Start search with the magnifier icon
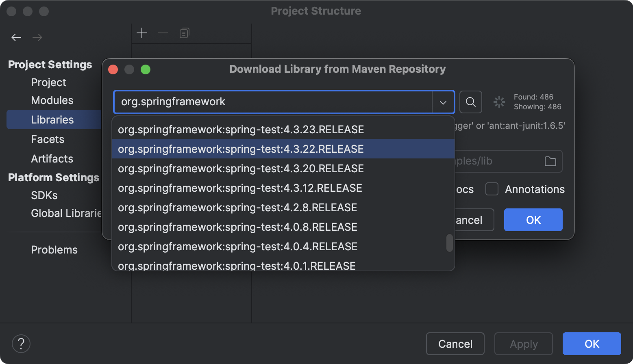The width and height of the screenshot is (633, 364). [x=470, y=102]
